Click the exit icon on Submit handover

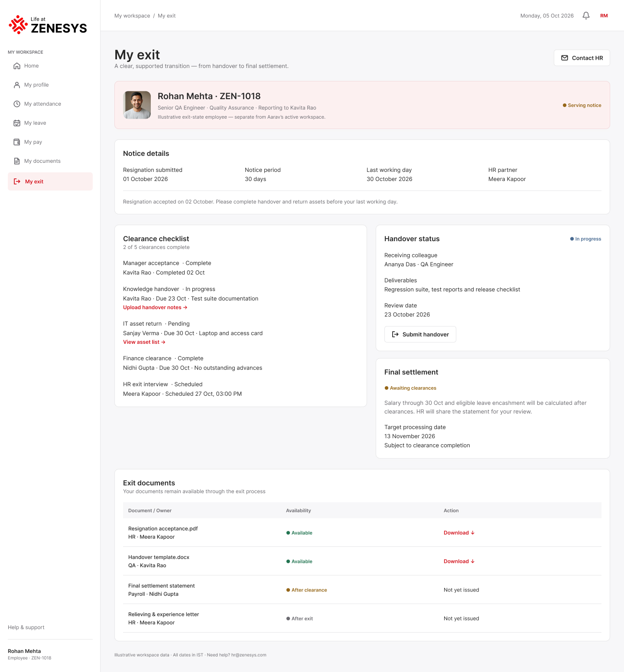coord(395,334)
